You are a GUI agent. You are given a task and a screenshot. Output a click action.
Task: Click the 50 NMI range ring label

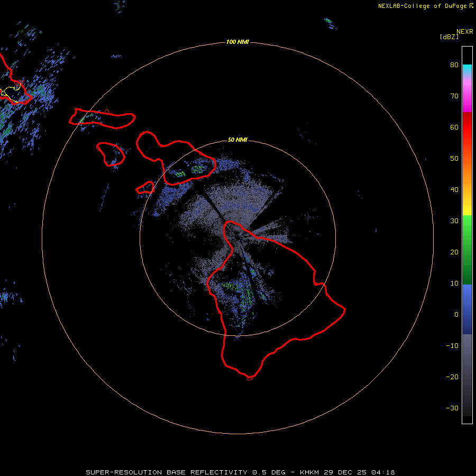tap(237, 140)
